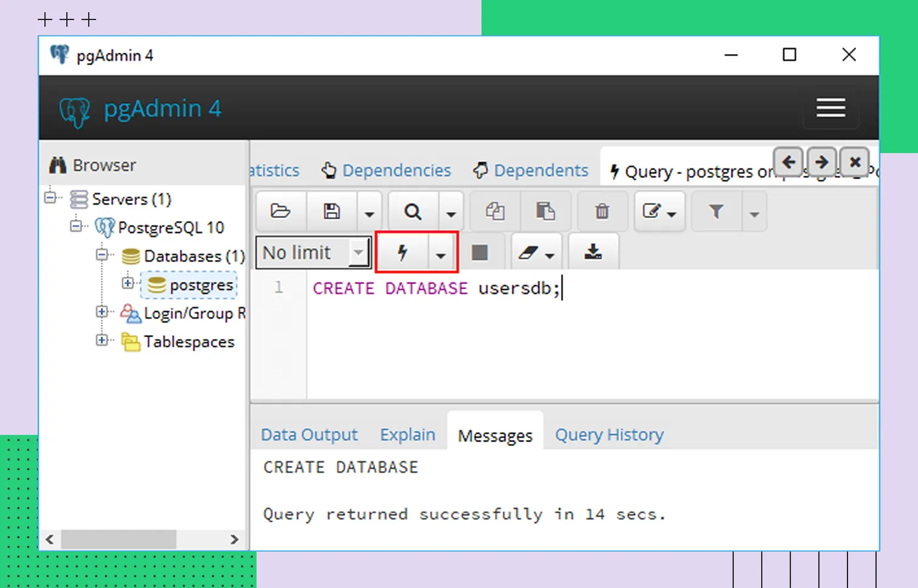The image size is (918, 588).
Task: Click the Open File folder icon
Action: click(x=280, y=211)
